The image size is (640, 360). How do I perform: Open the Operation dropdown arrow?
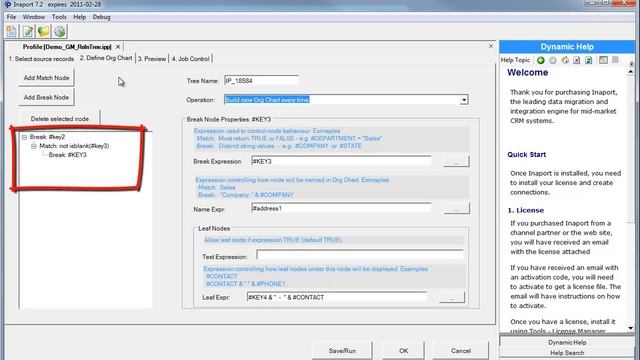point(464,100)
